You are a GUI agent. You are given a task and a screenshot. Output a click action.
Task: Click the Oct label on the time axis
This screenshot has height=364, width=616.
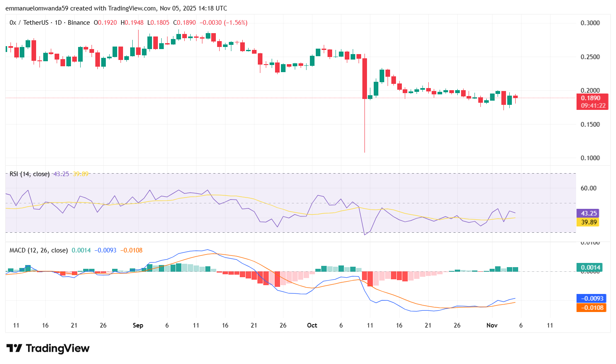click(x=312, y=325)
